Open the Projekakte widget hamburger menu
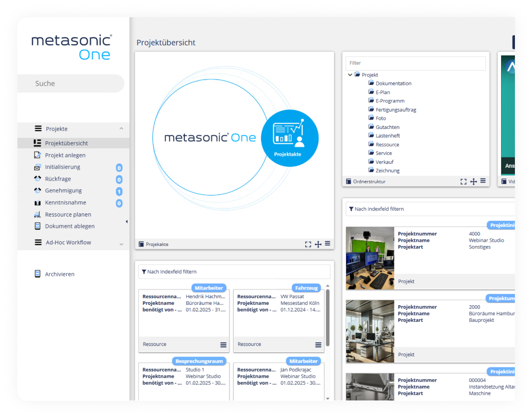The width and height of the screenshot is (532, 418). point(328,244)
